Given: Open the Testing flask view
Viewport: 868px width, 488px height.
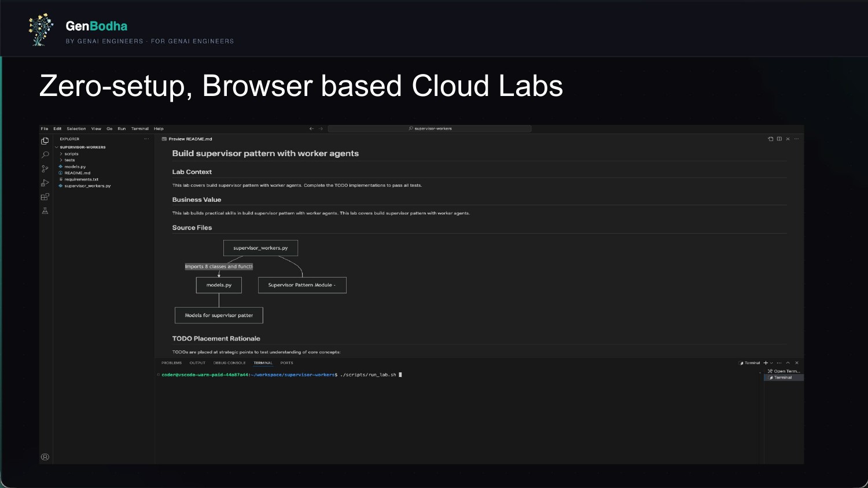Looking at the screenshot, I should [x=45, y=211].
